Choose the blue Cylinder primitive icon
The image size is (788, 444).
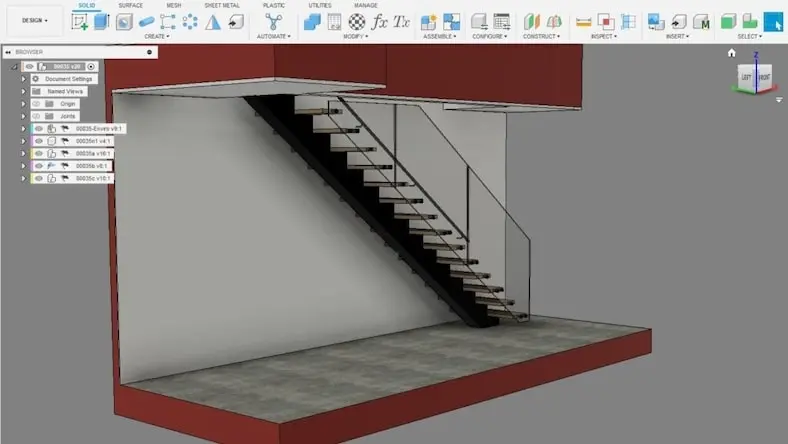coord(146,22)
